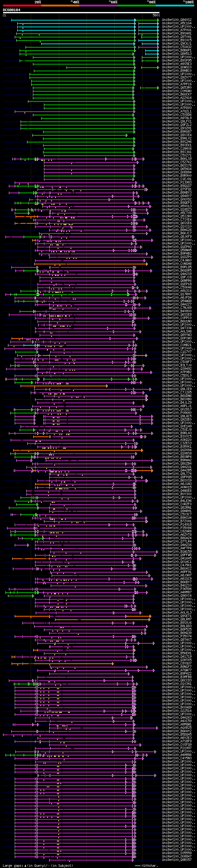Select label UniRef100_C5X432
The image size is (197, 868).
[177, 47]
